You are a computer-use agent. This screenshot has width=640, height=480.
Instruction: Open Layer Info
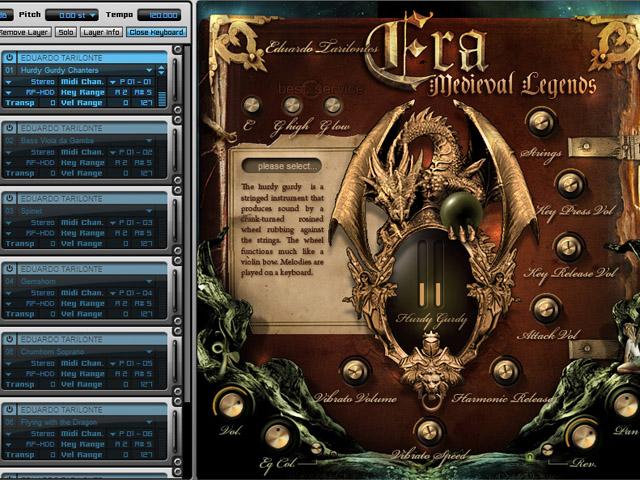101,32
